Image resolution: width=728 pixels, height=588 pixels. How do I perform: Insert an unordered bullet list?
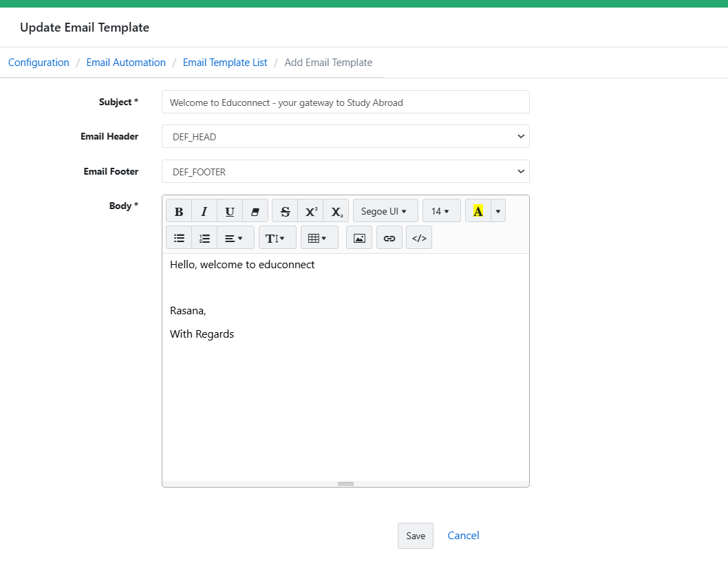(x=179, y=238)
